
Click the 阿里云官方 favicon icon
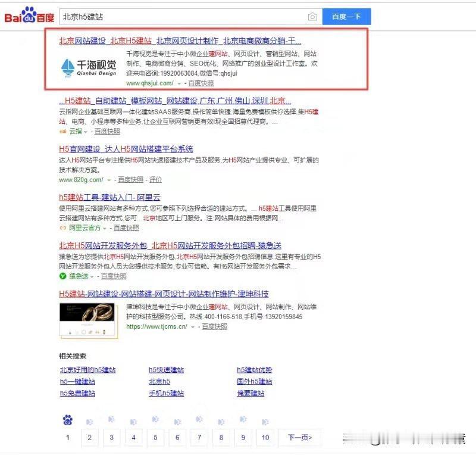pos(62,228)
